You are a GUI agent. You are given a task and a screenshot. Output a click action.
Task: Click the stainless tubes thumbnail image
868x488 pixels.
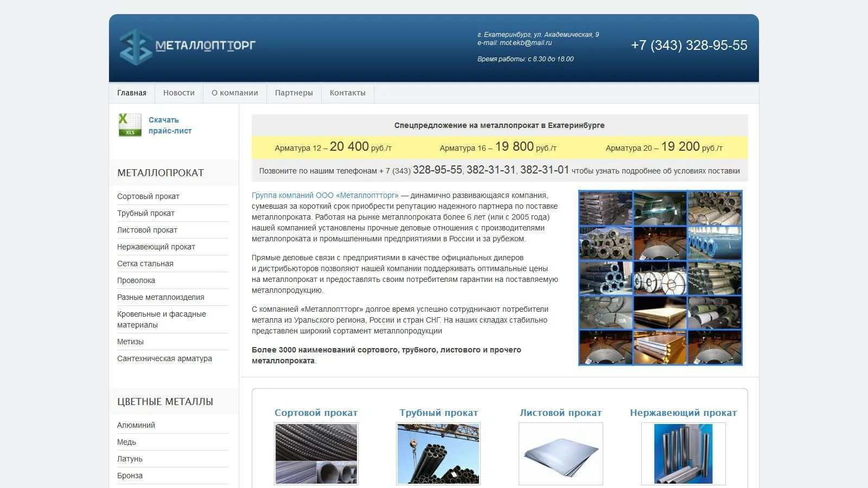point(684,454)
